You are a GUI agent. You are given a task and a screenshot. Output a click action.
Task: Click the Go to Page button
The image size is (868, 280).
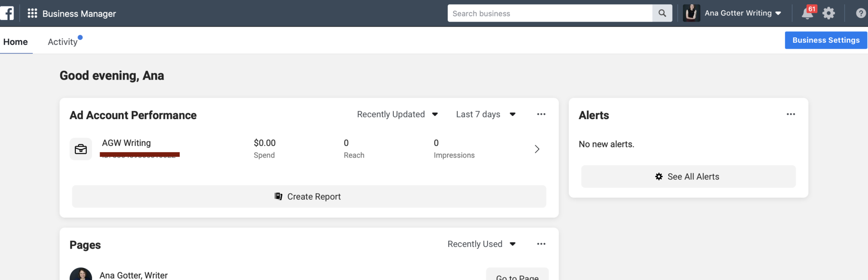pyautogui.click(x=517, y=274)
